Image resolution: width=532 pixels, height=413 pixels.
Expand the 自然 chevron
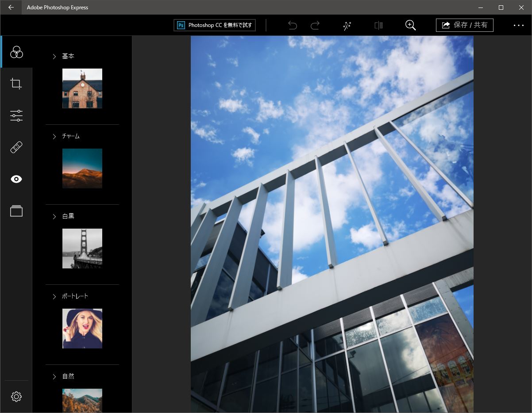tap(54, 377)
